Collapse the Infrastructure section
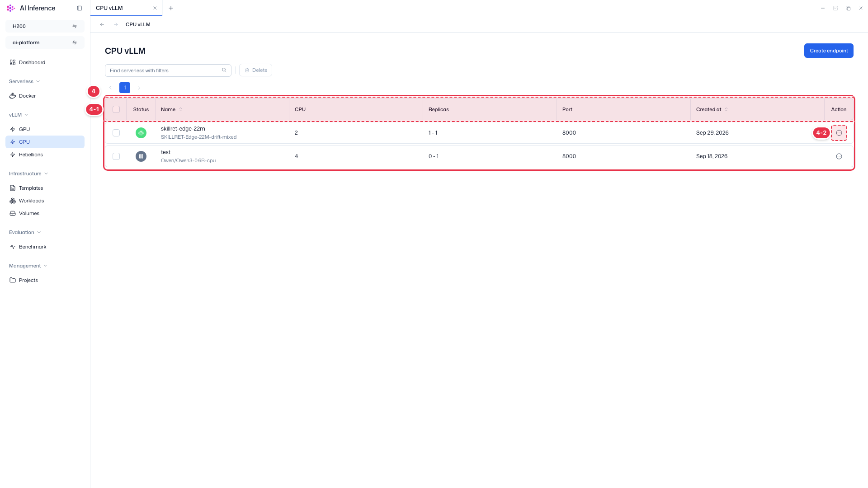The width and height of the screenshot is (868, 488). (28, 174)
